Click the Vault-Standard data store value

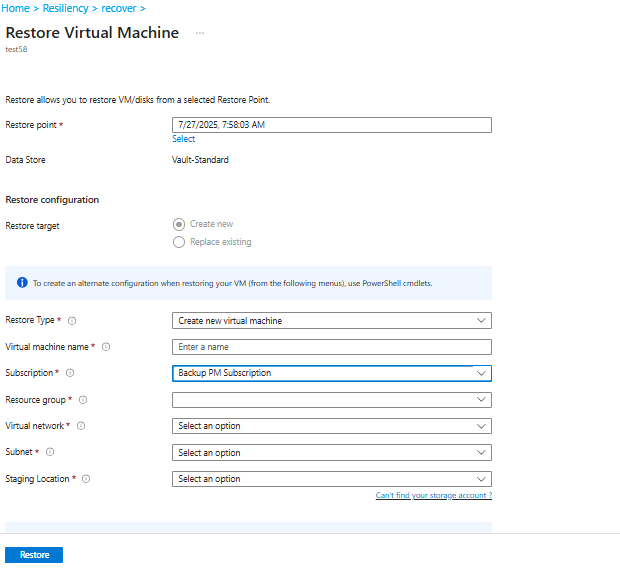point(200,160)
